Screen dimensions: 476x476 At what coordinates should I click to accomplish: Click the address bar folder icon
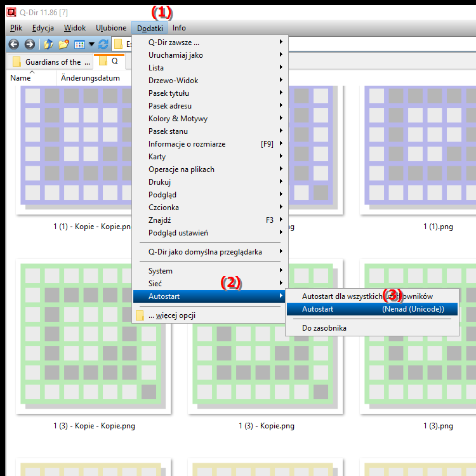[x=118, y=44]
